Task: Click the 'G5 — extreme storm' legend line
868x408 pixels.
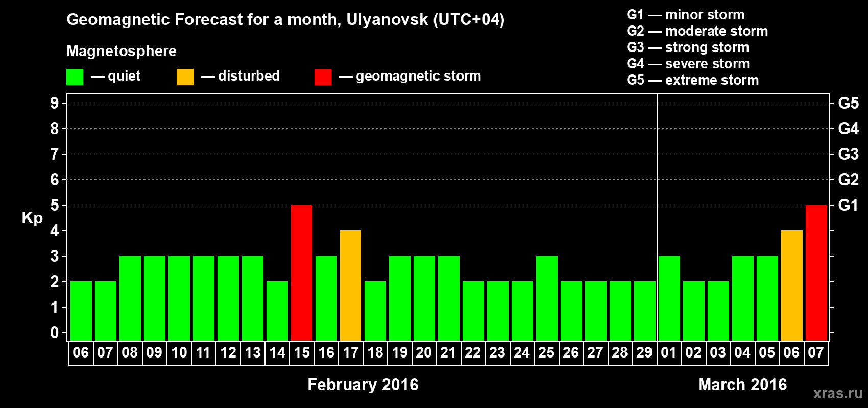Action: (693, 80)
